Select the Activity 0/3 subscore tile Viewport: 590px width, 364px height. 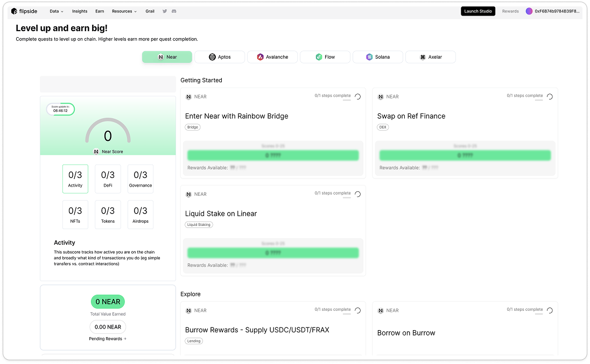tap(75, 179)
